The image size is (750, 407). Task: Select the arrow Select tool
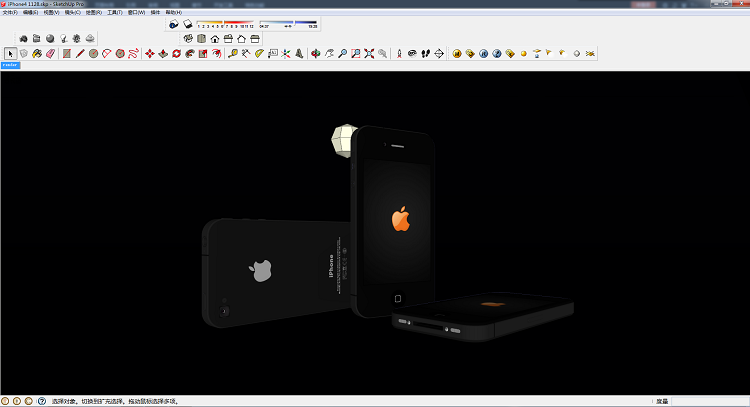tap(11, 54)
